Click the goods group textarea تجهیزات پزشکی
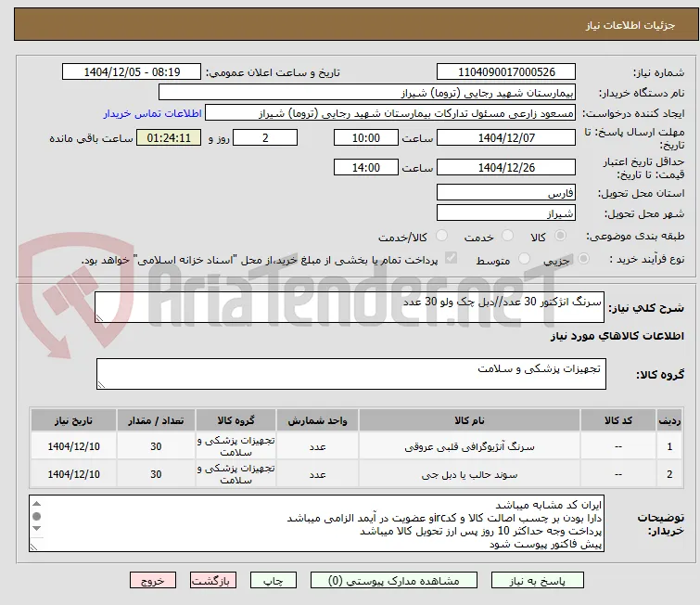 click(x=351, y=374)
